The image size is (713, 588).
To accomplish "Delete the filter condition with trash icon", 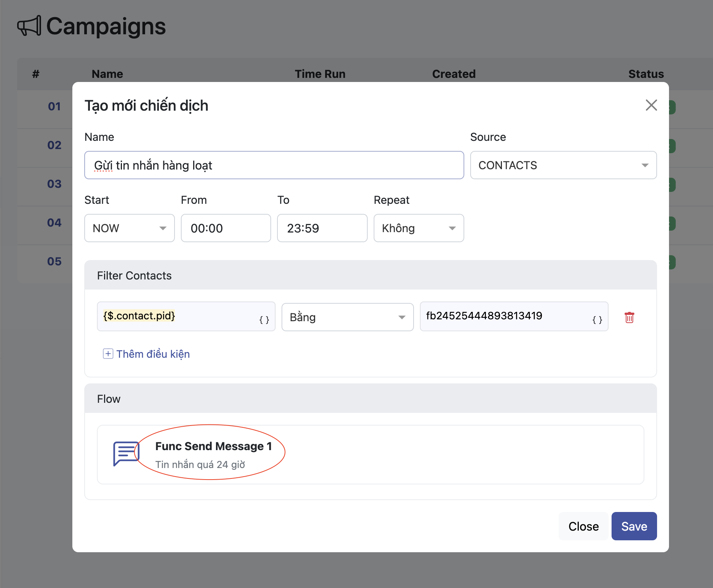I will [629, 317].
